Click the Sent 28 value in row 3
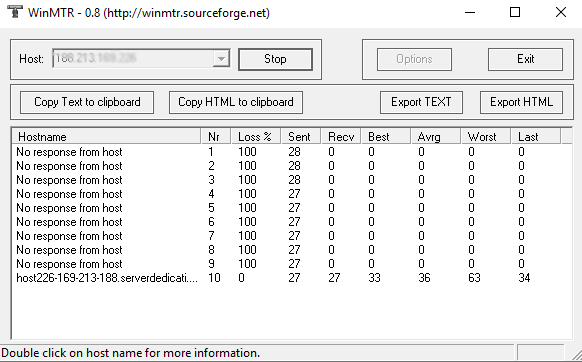The height and width of the screenshot is (362, 582). tap(294, 180)
